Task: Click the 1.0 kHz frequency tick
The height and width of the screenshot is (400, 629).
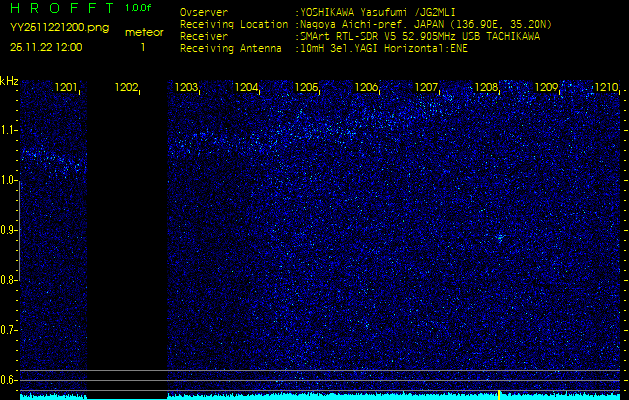Action: 9,180
